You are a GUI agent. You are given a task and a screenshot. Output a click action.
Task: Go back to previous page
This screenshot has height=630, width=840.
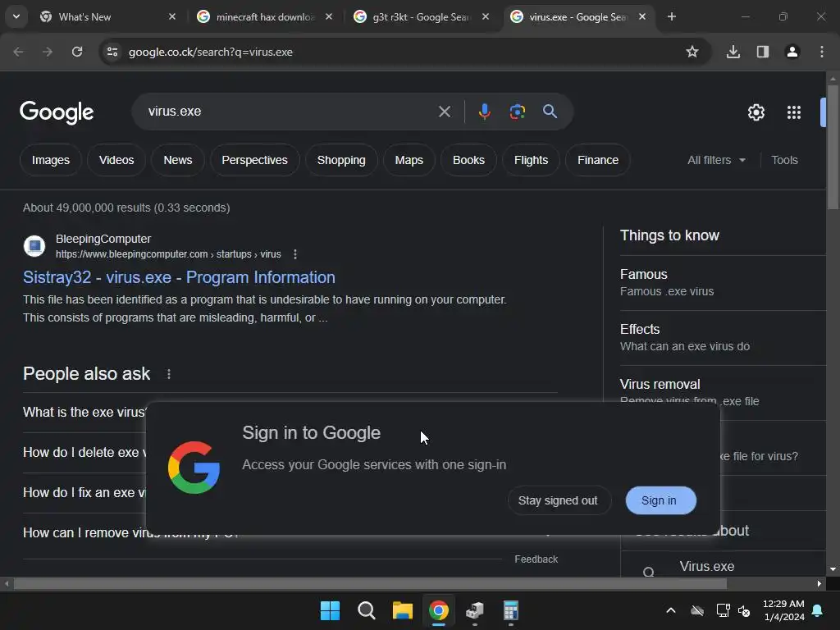[18, 52]
